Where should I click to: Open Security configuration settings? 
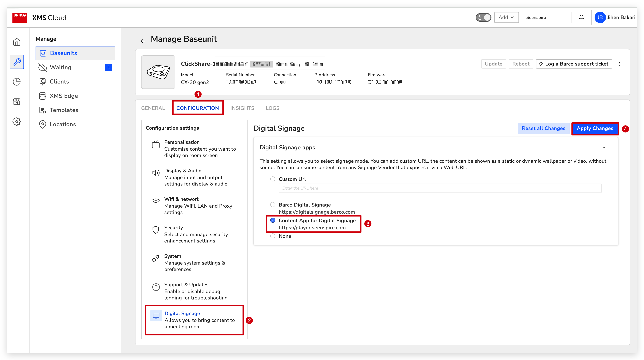(x=194, y=234)
